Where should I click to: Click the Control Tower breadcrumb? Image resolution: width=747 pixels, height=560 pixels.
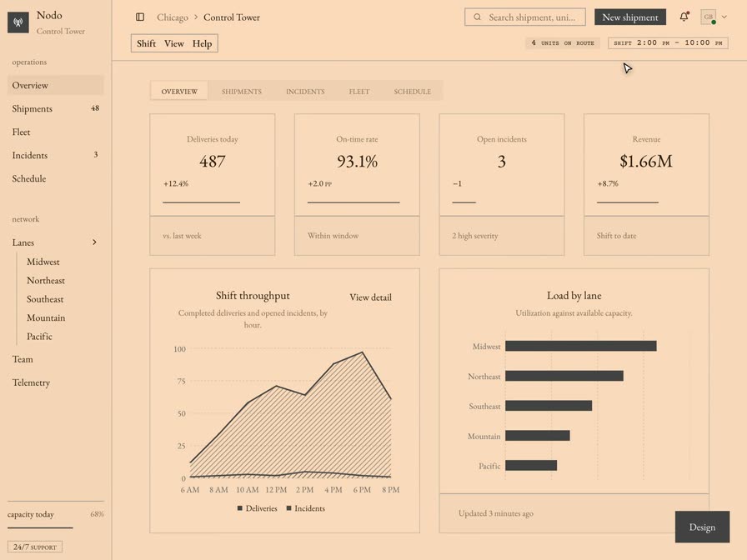coord(232,17)
